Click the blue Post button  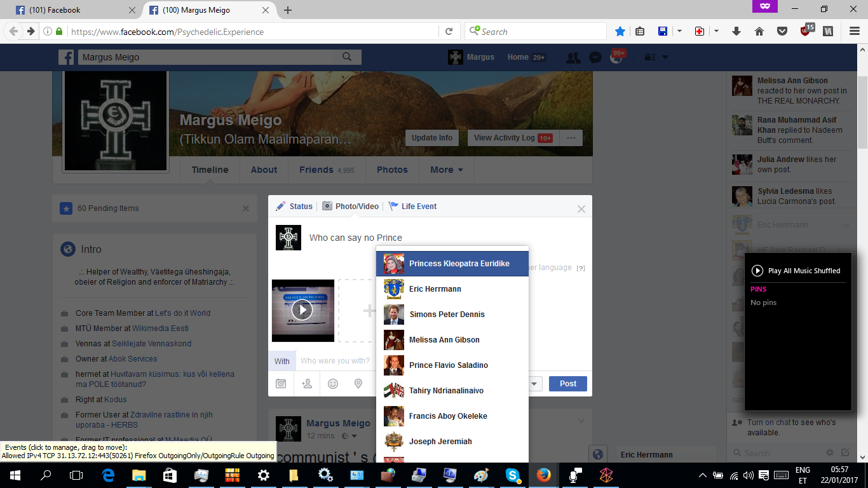tap(568, 384)
